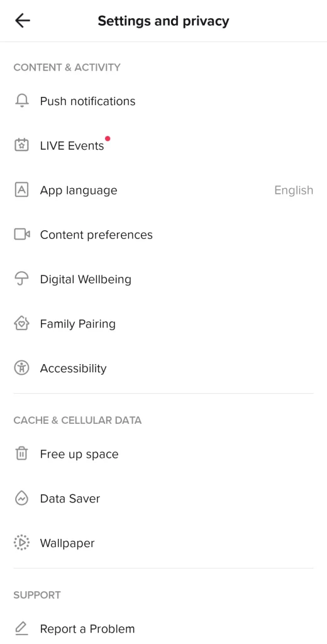Click the Accessibility person icon
This screenshot has width=327, height=644.
point(21,368)
